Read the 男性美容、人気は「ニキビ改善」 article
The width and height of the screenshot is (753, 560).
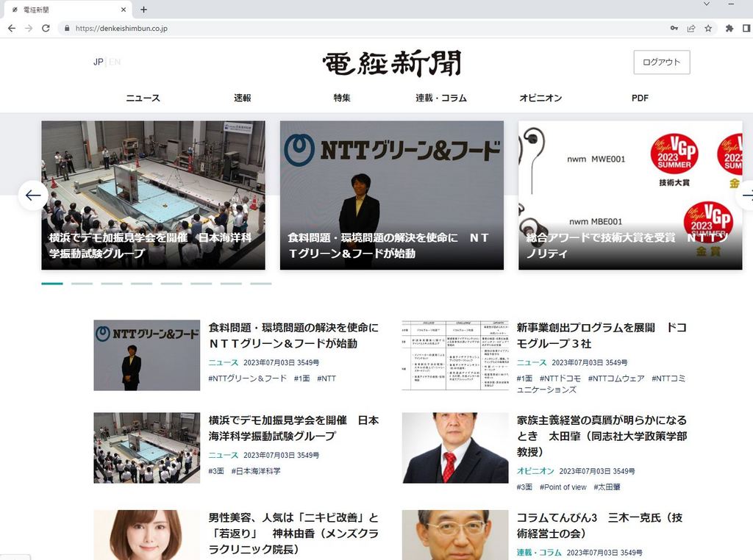293,533
